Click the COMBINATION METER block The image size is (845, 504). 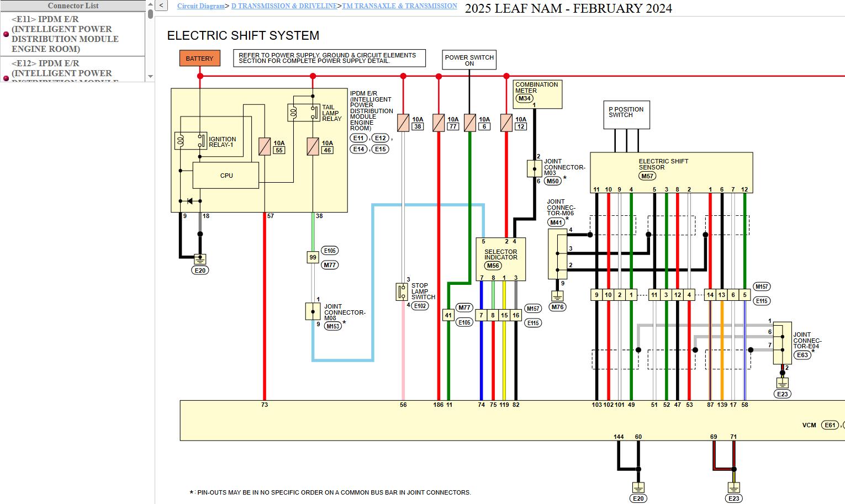[537, 94]
